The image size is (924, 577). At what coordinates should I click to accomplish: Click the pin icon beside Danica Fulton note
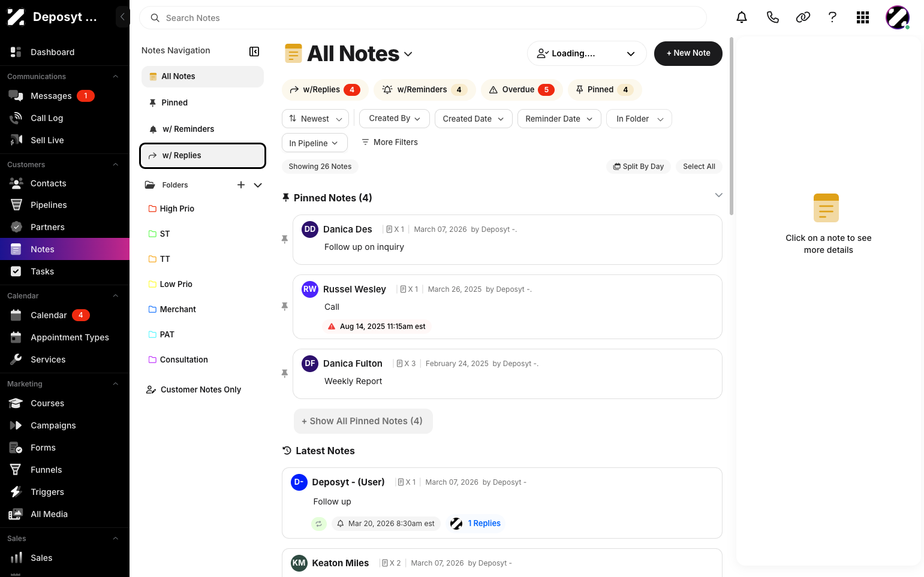tap(285, 373)
